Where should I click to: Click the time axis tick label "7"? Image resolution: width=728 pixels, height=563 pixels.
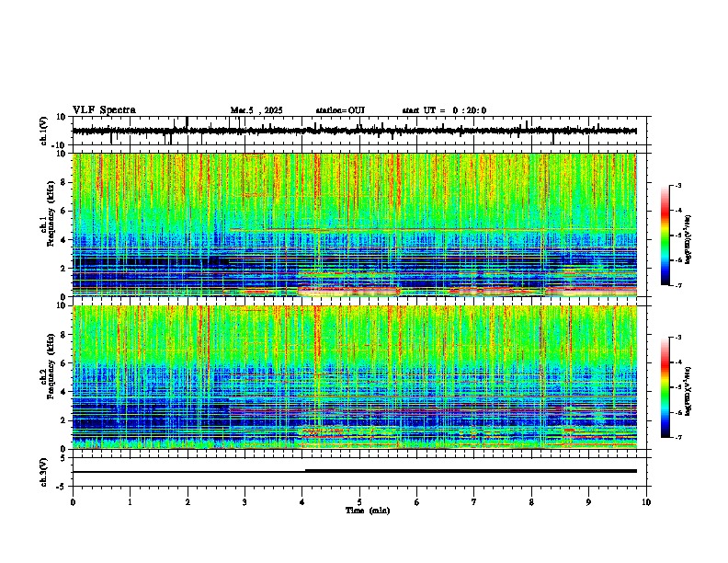(474, 502)
